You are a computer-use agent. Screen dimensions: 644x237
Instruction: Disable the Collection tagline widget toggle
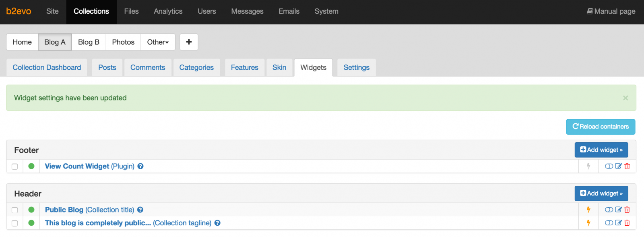point(609,223)
